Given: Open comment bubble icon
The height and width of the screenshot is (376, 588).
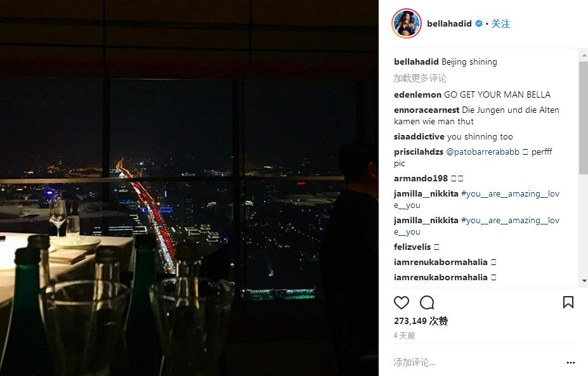Looking at the screenshot, I should (427, 302).
